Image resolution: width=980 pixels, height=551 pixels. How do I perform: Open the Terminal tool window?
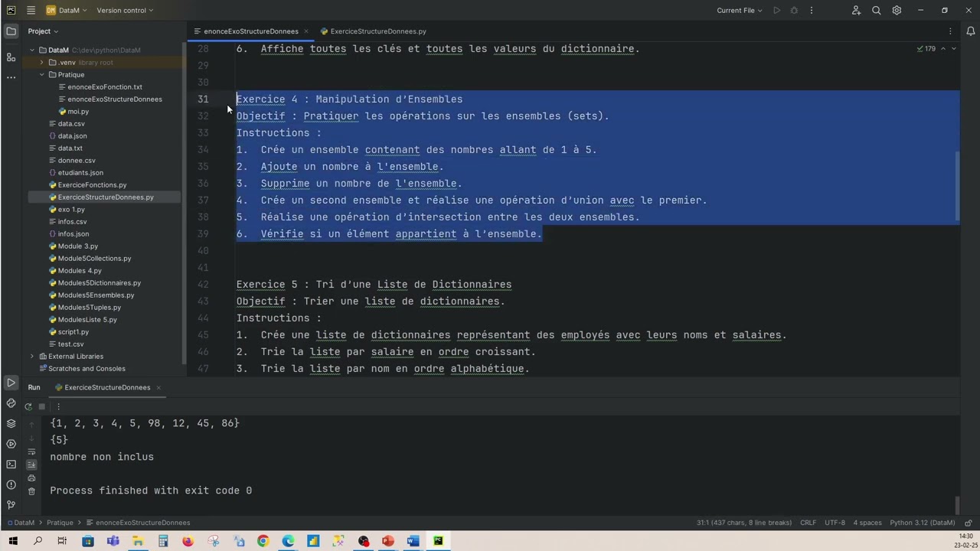pos(11,465)
